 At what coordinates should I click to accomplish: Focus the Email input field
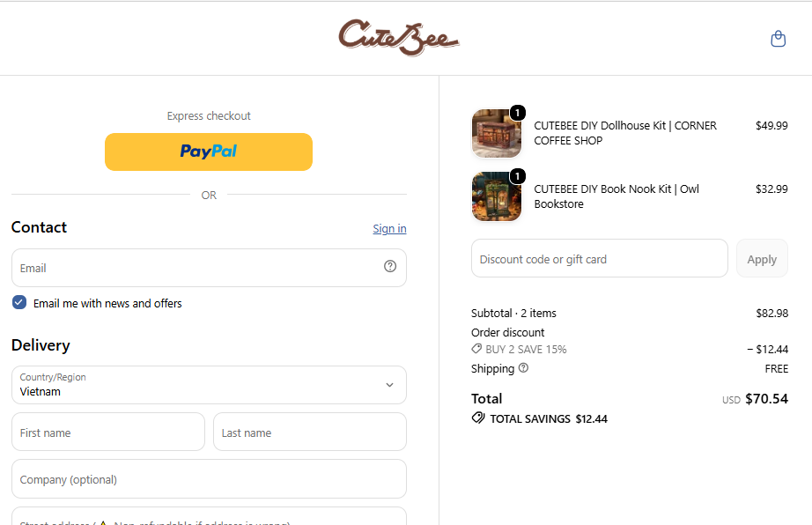point(209,268)
